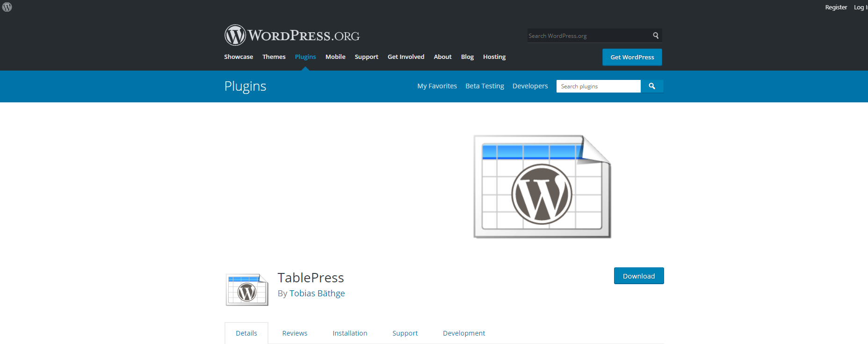Select the Details tab
The image size is (868, 344).
coord(246,333)
